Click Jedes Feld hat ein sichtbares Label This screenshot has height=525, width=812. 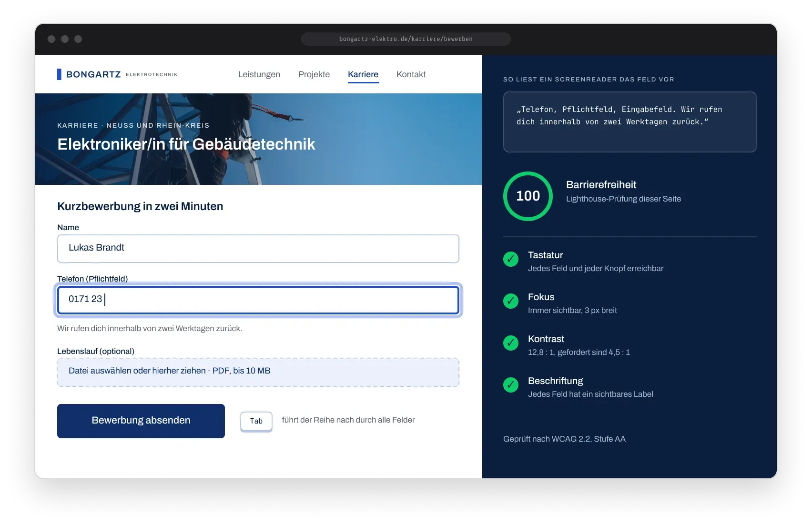tap(590, 394)
